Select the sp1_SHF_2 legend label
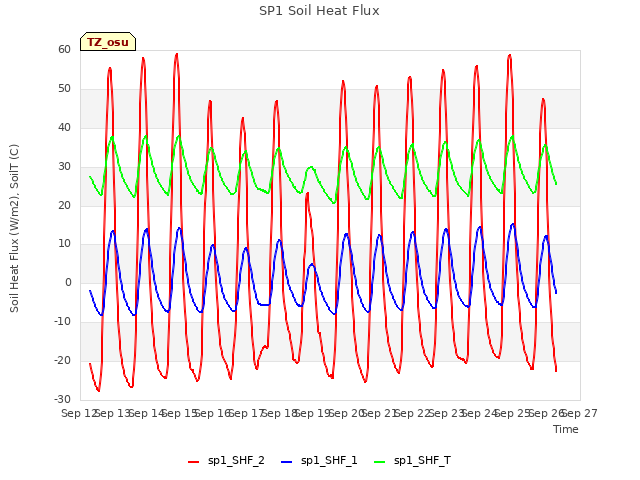 236,461
